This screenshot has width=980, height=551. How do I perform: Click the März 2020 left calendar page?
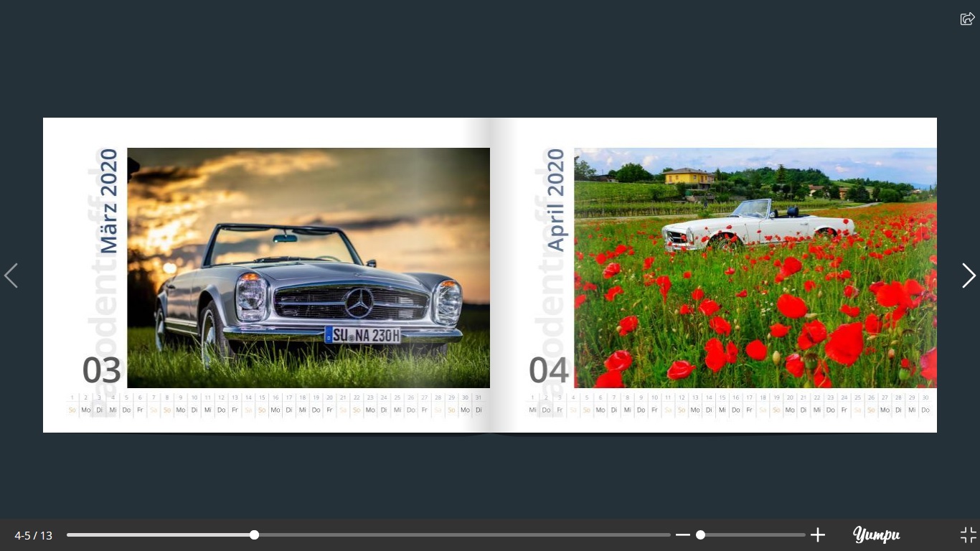(267, 275)
